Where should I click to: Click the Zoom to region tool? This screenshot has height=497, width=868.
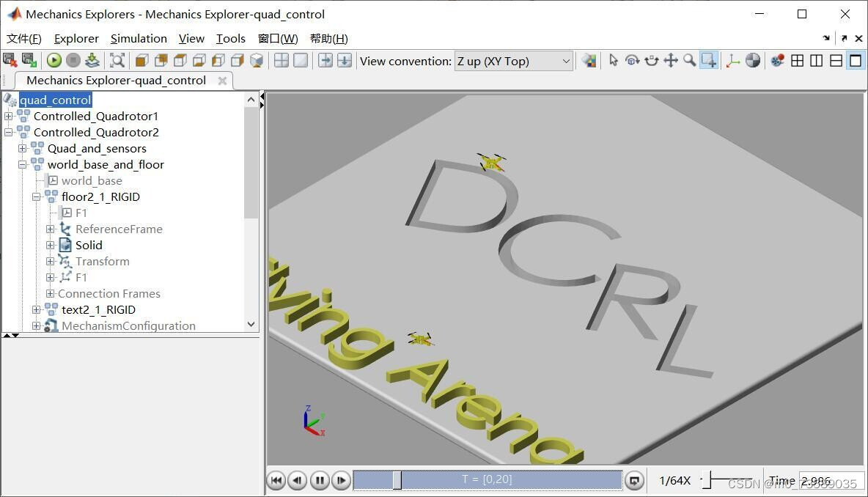pyautogui.click(x=709, y=60)
